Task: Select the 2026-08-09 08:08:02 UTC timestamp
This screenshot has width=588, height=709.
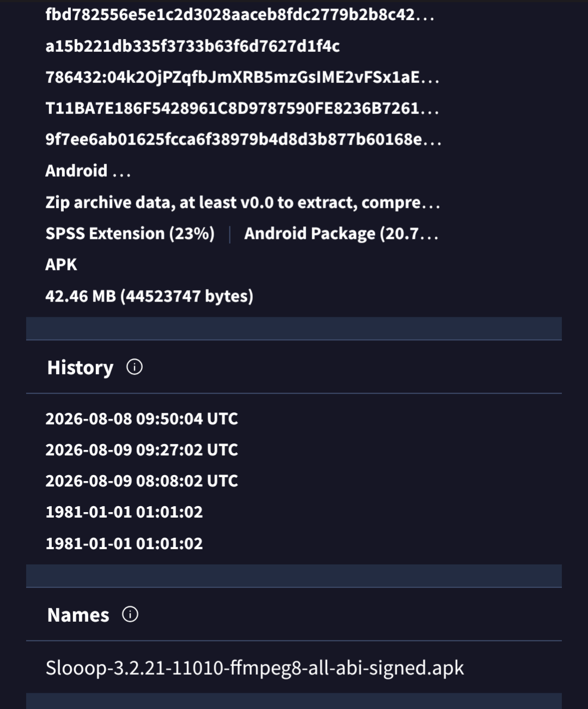Action: pos(142,481)
